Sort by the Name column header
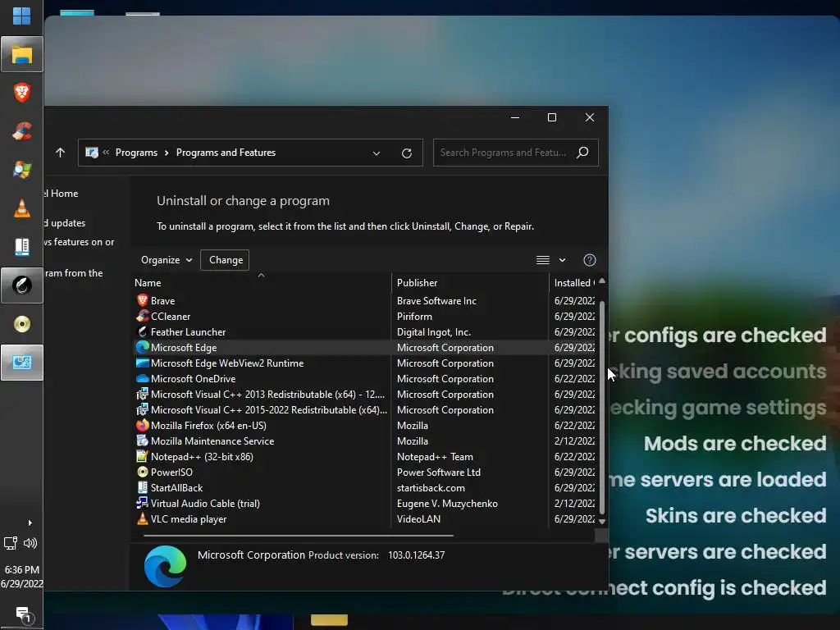Screen dimensions: 840x630 [262, 282]
